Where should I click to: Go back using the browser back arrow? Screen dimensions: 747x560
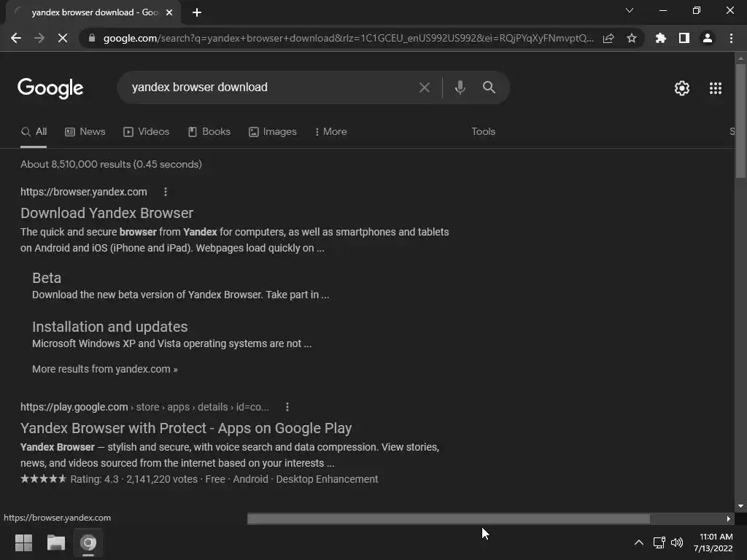16,38
